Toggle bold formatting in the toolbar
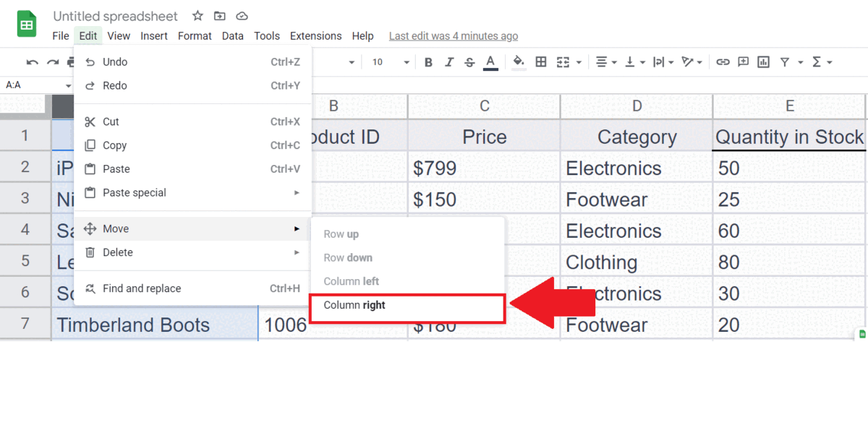Image resolution: width=868 pixels, height=428 pixels. point(428,62)
